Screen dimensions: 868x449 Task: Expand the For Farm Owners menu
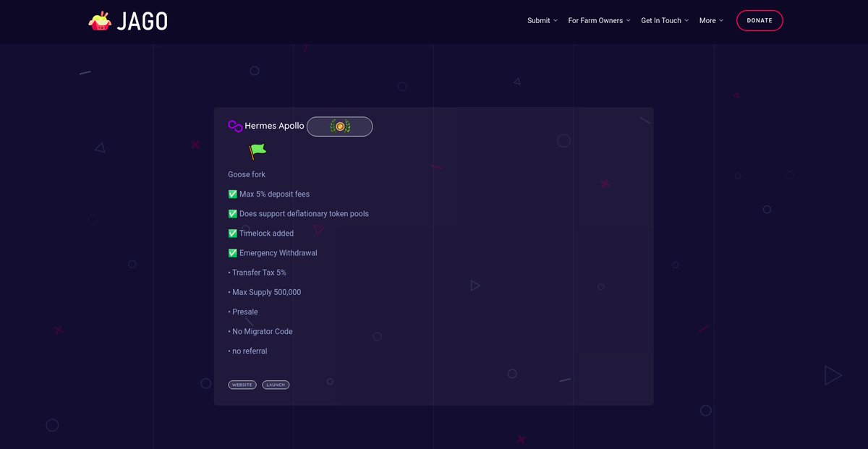[599, 20]
